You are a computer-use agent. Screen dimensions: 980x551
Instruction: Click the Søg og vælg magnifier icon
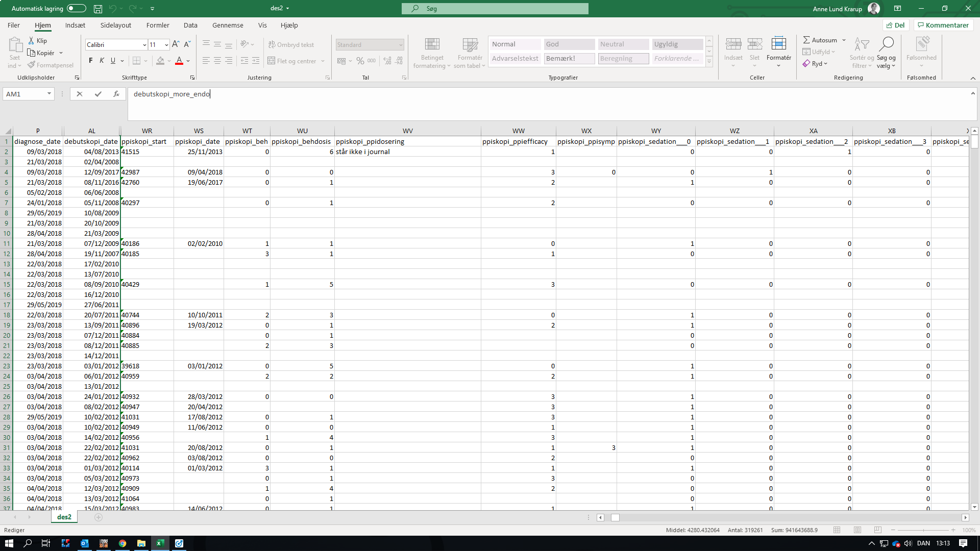coord(887,45)
